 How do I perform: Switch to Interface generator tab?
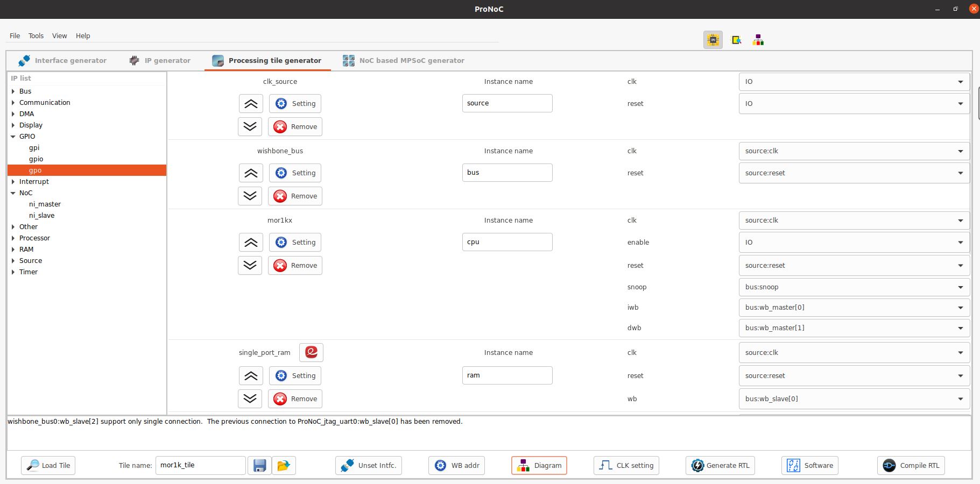click(x=62, y=61)
